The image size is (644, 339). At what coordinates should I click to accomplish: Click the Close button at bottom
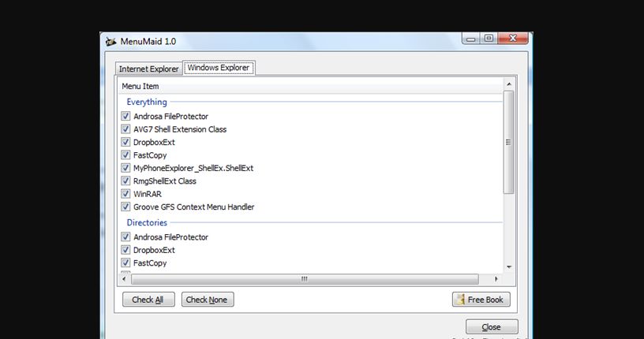pos(492,327)
